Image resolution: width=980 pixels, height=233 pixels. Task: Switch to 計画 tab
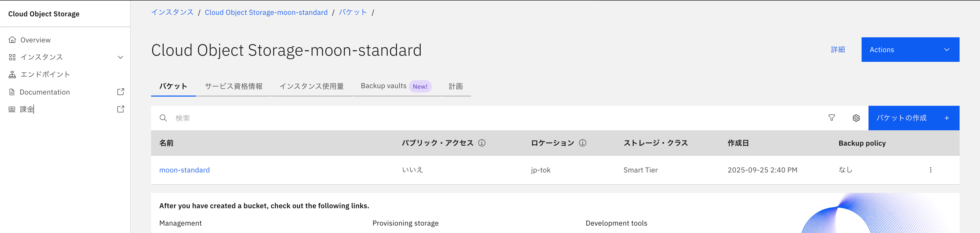455,86
